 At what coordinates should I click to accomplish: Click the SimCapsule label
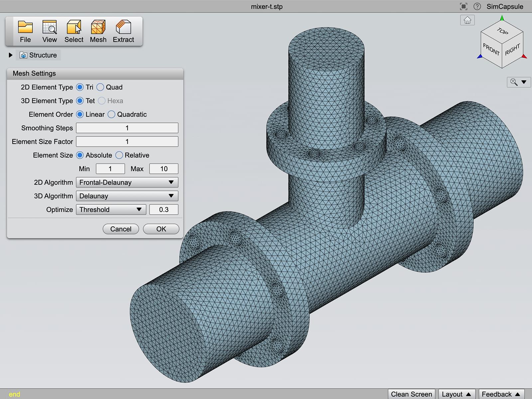tap(505, 6)
